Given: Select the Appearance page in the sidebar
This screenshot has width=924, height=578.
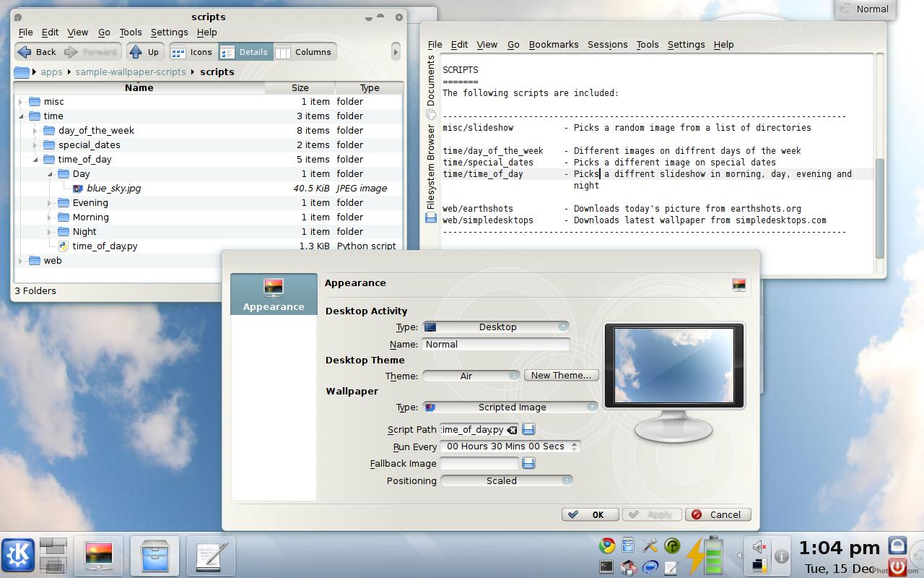Looking at the screenshot, I should 274,294.
